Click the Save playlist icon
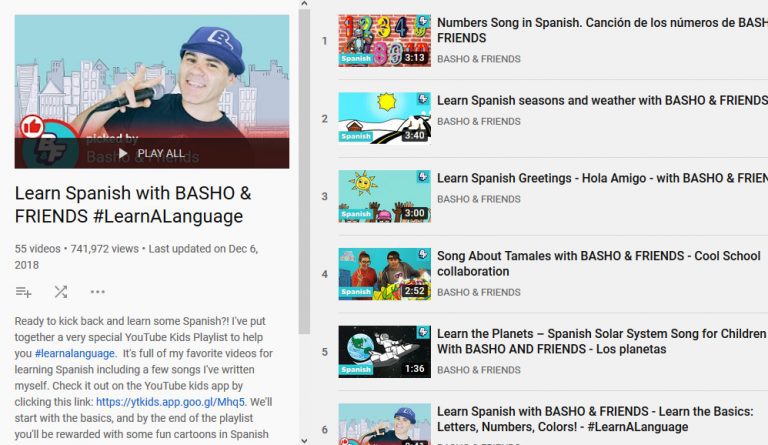 point(24,292)
